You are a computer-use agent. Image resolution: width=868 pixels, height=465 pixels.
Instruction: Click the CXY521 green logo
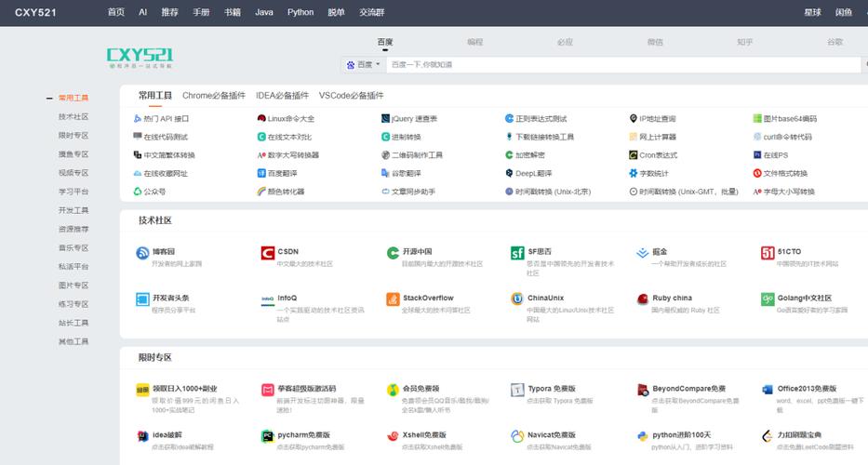pyautogui.click(x=140, y=58)
